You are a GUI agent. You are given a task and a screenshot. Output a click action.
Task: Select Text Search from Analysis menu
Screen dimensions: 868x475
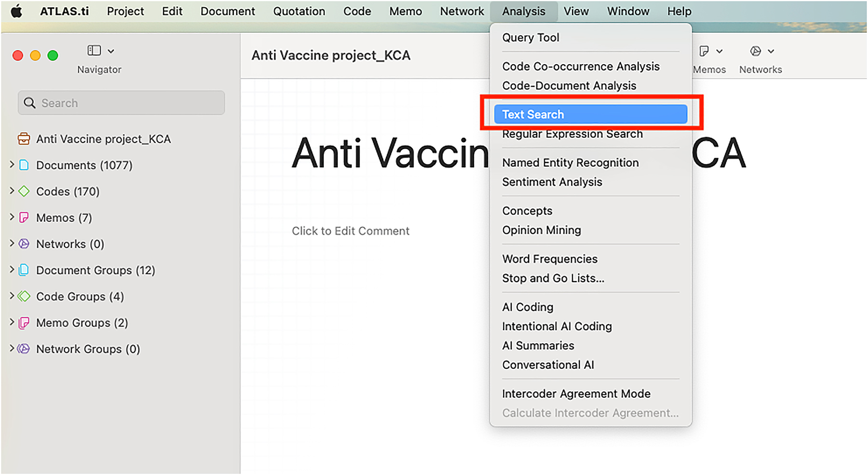[533, 114]
